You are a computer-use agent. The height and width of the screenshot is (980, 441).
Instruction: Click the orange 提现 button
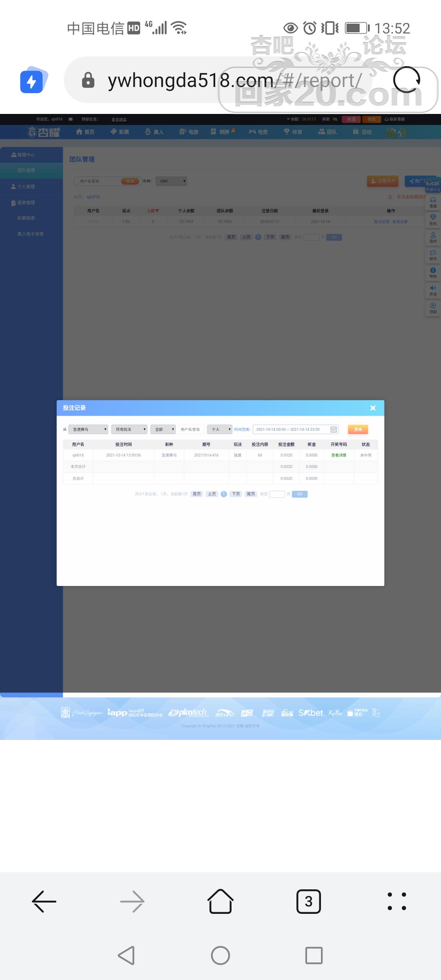[x=372, y=119]
